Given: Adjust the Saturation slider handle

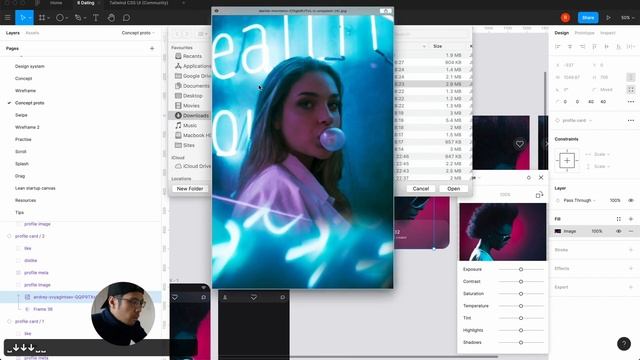Looking at the screenshot, I should pos(521,294).
